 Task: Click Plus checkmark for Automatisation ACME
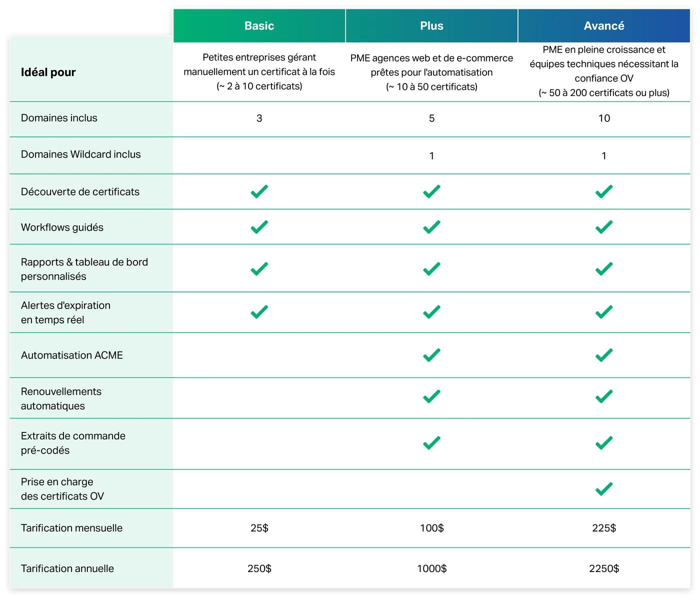(x=431, y=355)
